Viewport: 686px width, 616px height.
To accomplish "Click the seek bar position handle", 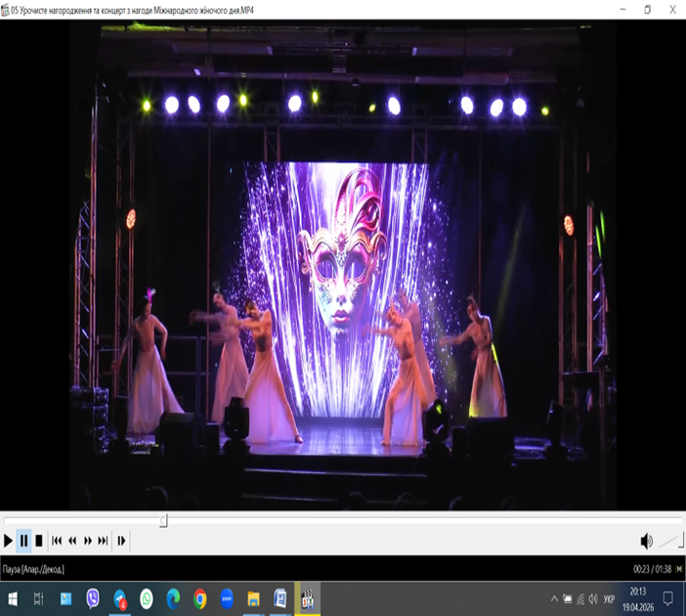I will [x=163, y=521].
